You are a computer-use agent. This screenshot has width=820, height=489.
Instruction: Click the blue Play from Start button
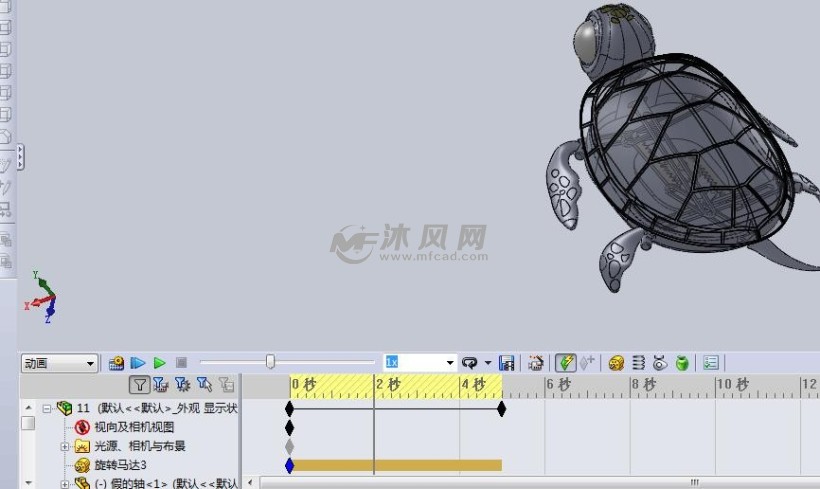(138, 363)
